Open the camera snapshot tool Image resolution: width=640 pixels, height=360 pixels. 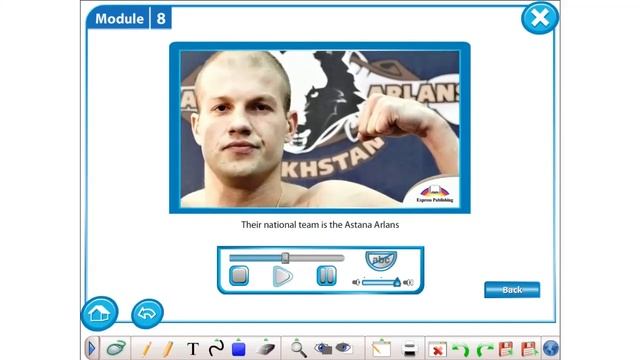324,349
